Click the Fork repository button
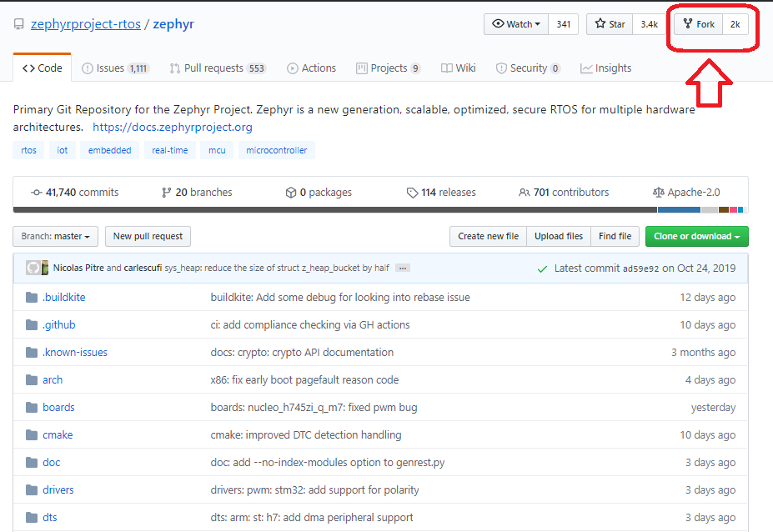The height and width of the screenshot is (532, 773). coord(699,24)
